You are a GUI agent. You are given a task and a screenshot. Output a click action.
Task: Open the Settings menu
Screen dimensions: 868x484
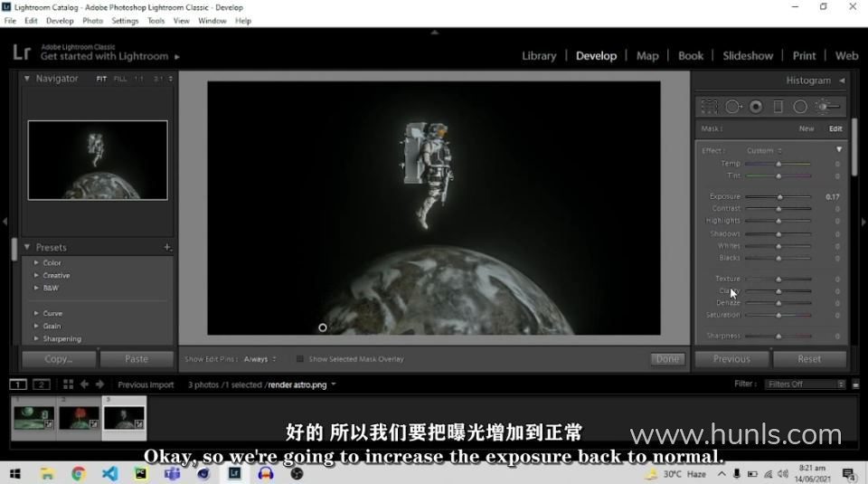(x=125, y=21)
